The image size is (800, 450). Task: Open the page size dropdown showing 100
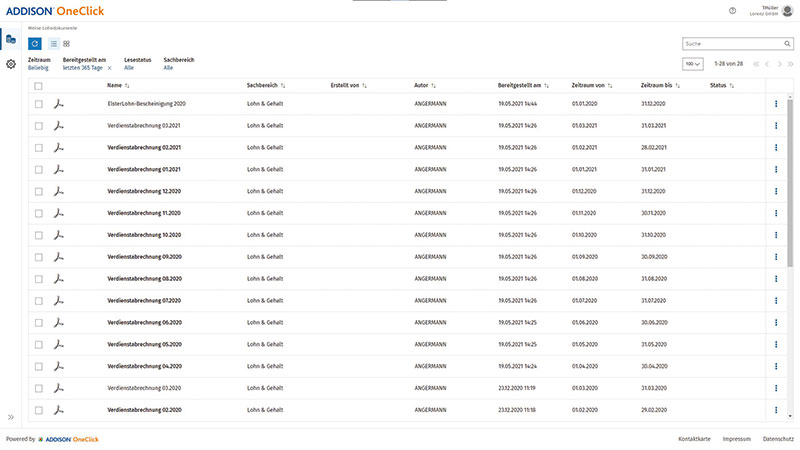(x=692, y=64)
